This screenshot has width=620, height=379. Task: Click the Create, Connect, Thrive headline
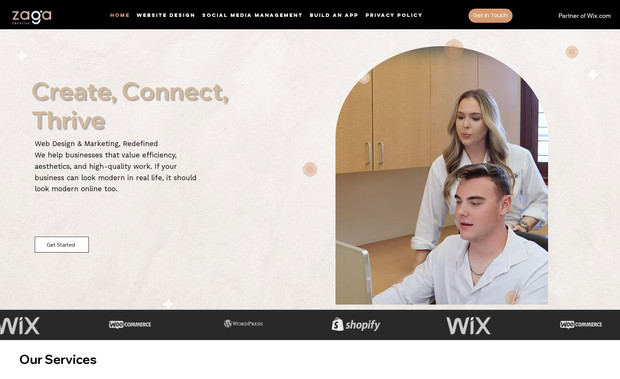point(130,106)
